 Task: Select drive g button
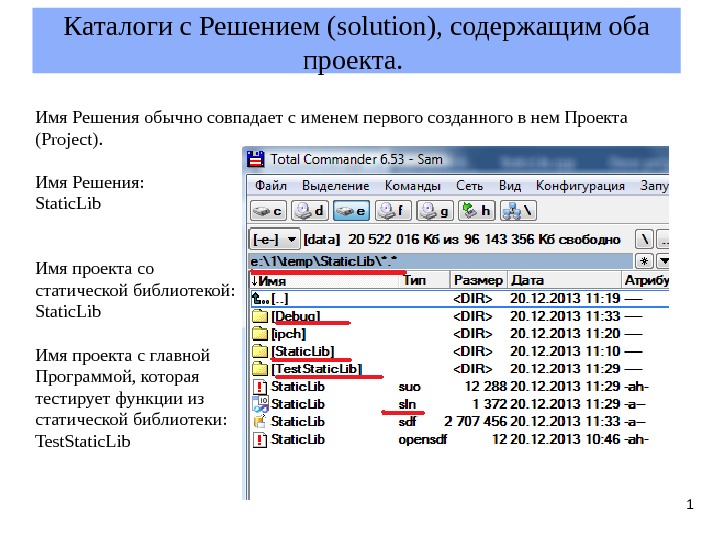435,211
